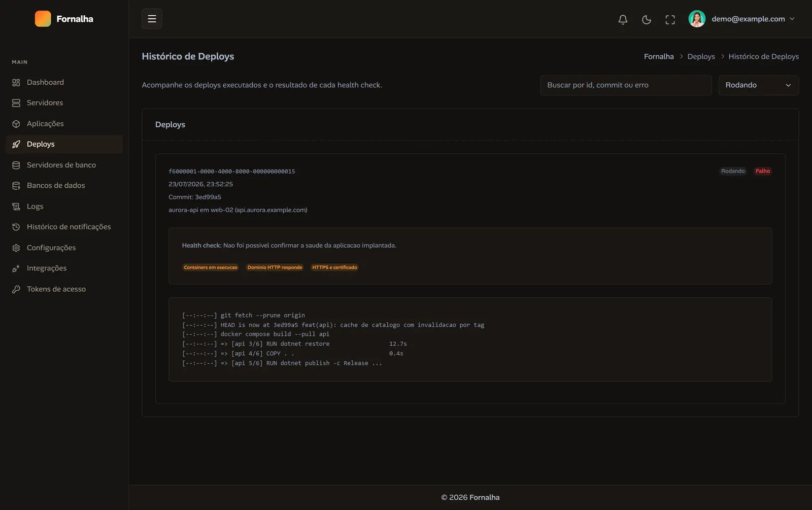Click the HTTPS e certificado tag
Image resolution: width=812 pixels, height=510 pixels.
[334, 267]
